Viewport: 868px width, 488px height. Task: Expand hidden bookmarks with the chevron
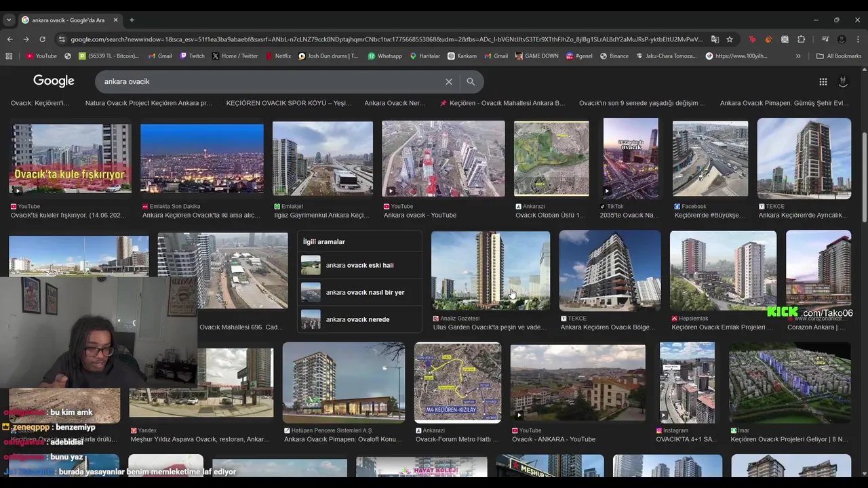(798, 56)
